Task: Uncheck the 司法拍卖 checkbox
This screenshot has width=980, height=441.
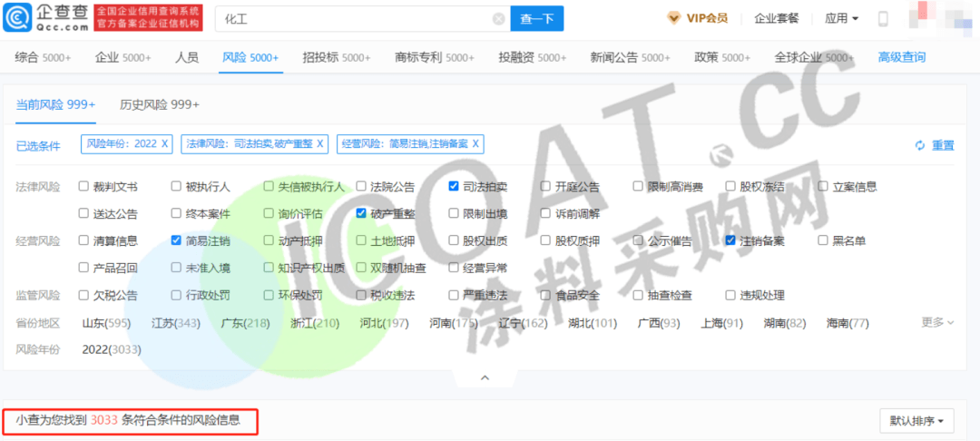Action: point(454,187)
